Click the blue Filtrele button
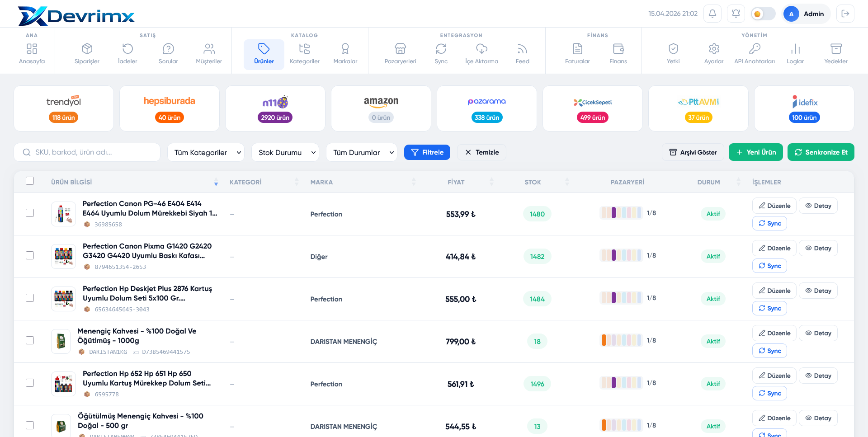 pos(427,152)
